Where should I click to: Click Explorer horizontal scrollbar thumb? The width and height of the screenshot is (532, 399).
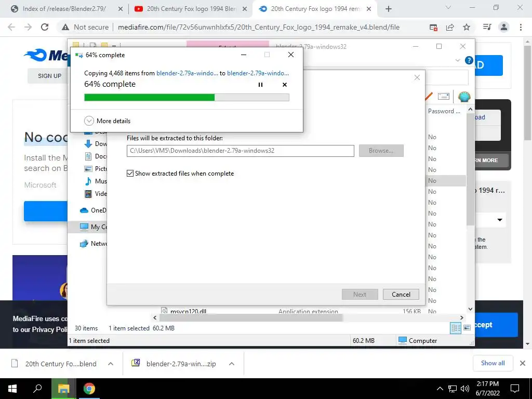click(x=251, y=317)
